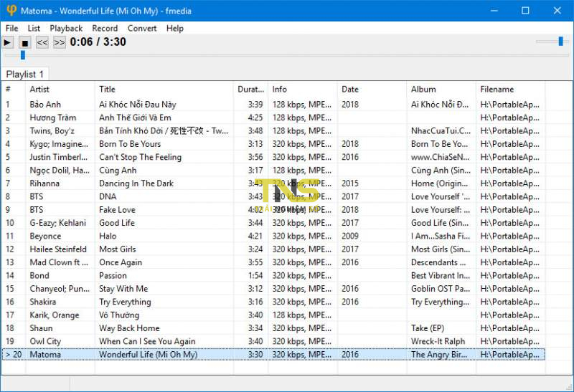Click album cell 'Best Vibrant In...'
Image resolution: width=574 pixels, height=392 pixels.
[441, 275]
